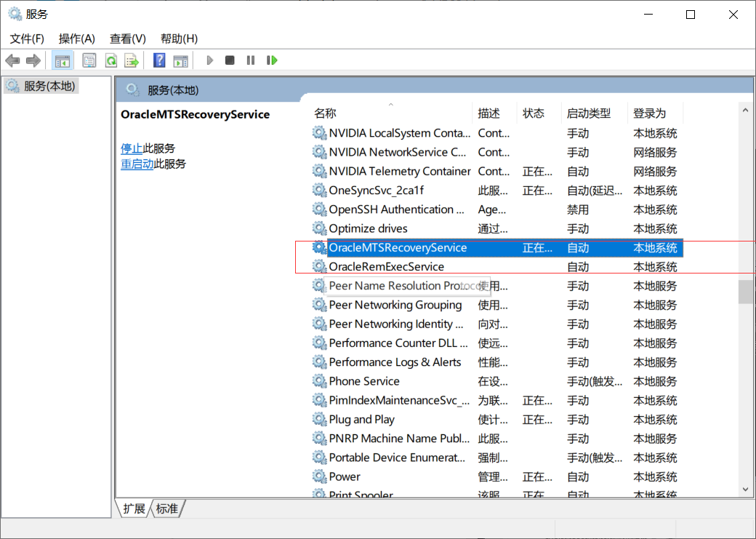Click the 服务(本地) header above list
Image resolution: width=756 pixels, height=539 pixels.
tap(173, 90)
